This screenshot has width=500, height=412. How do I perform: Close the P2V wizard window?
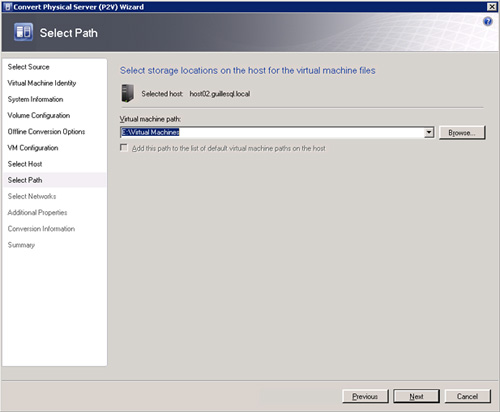[x=492, y=7]
